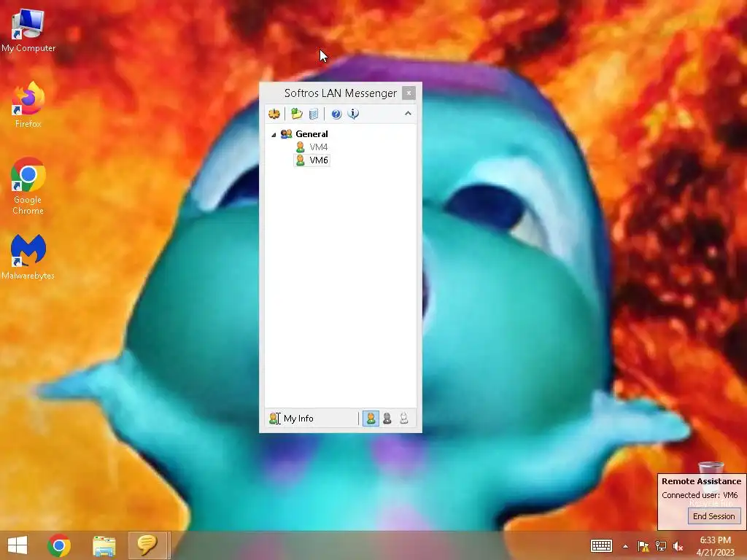Open the Settings gear in messenger toolbar
The image size is (747, 560).
274,114
